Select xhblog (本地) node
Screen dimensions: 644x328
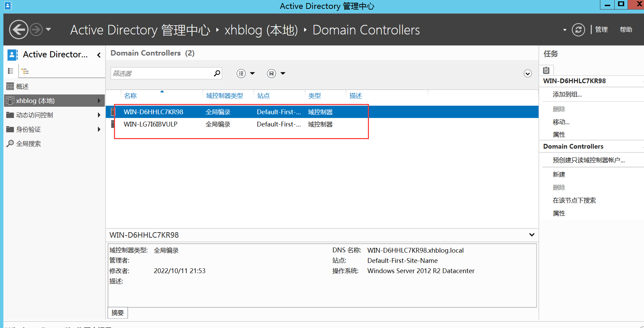(54, 101)
